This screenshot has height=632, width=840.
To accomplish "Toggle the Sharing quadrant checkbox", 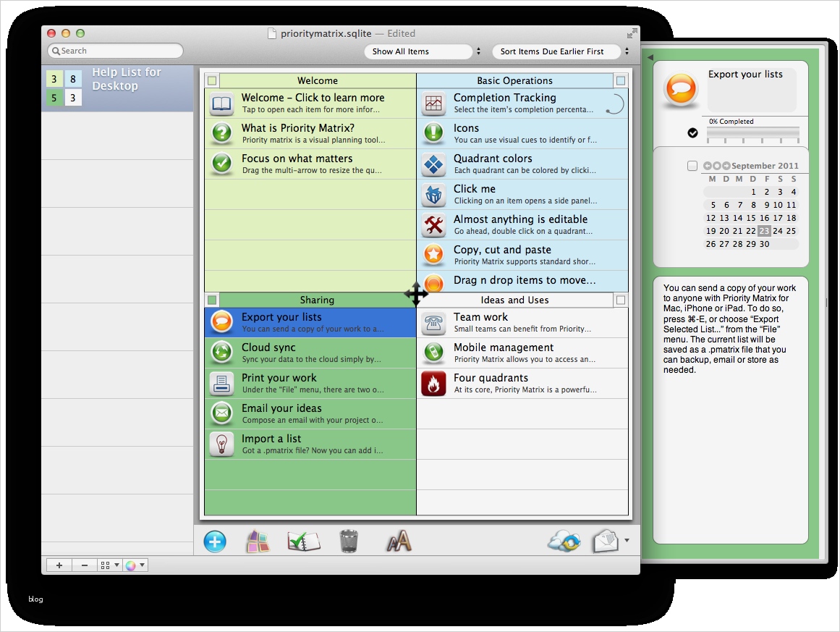I will 212,300.
